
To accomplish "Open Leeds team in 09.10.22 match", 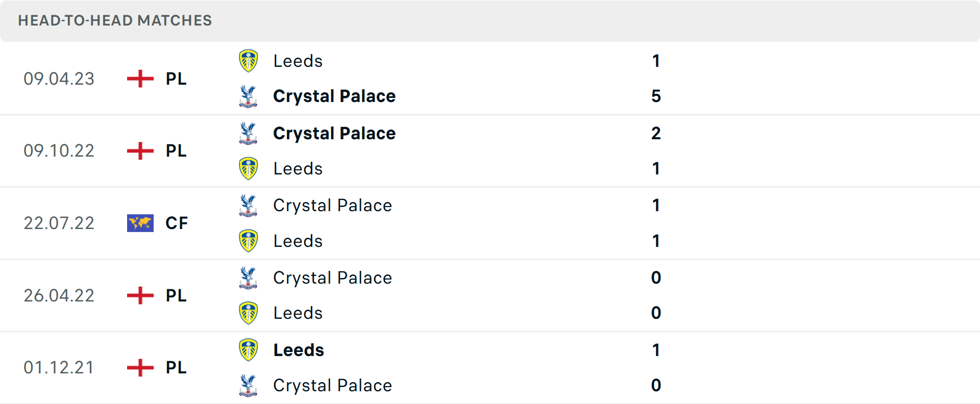I will coord(298,169).
